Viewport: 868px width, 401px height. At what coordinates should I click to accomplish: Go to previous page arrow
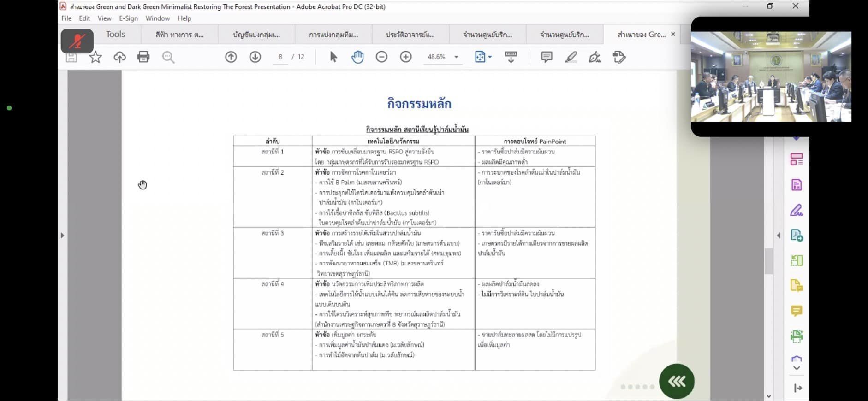(x=231, y=57)
